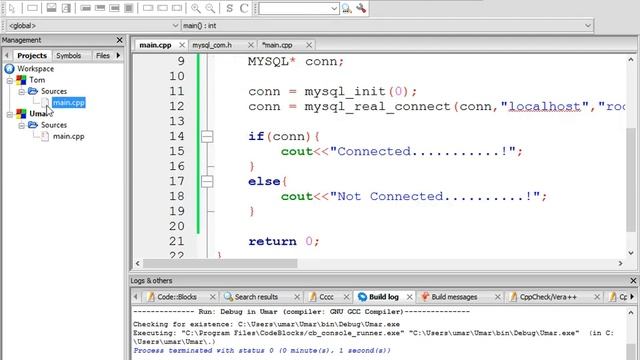Click the zoom out magnifier icon
The height and width of the screenshot is (360, 640).
point(210,8)
